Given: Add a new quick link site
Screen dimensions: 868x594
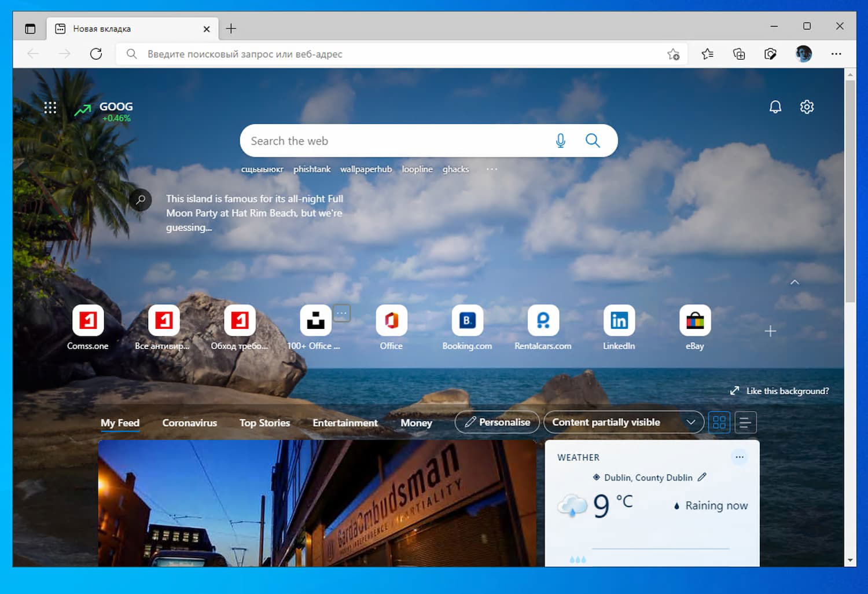Looking at the screenshot, I should point(770,331).
